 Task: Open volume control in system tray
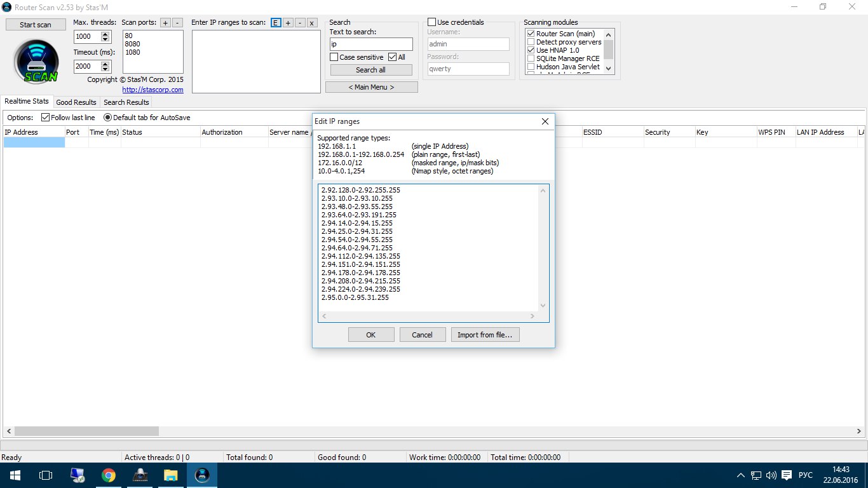coord(771,475)
